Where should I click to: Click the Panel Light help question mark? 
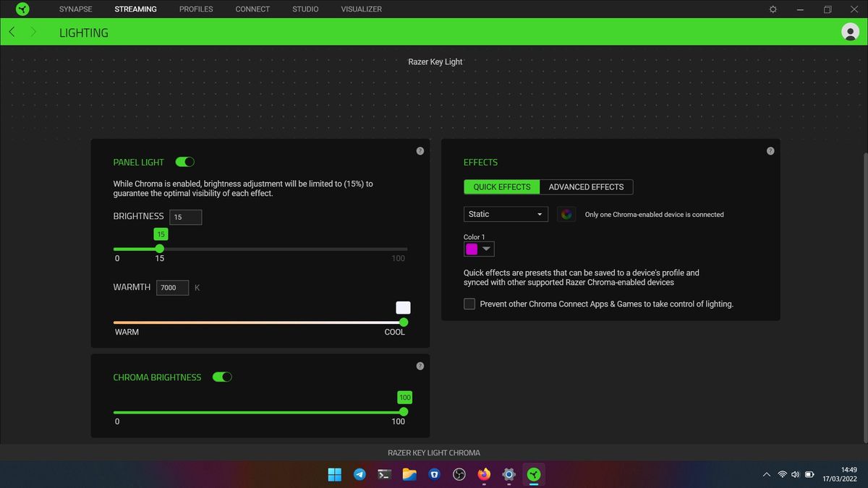pyautogui.click(x=420, y=150)
